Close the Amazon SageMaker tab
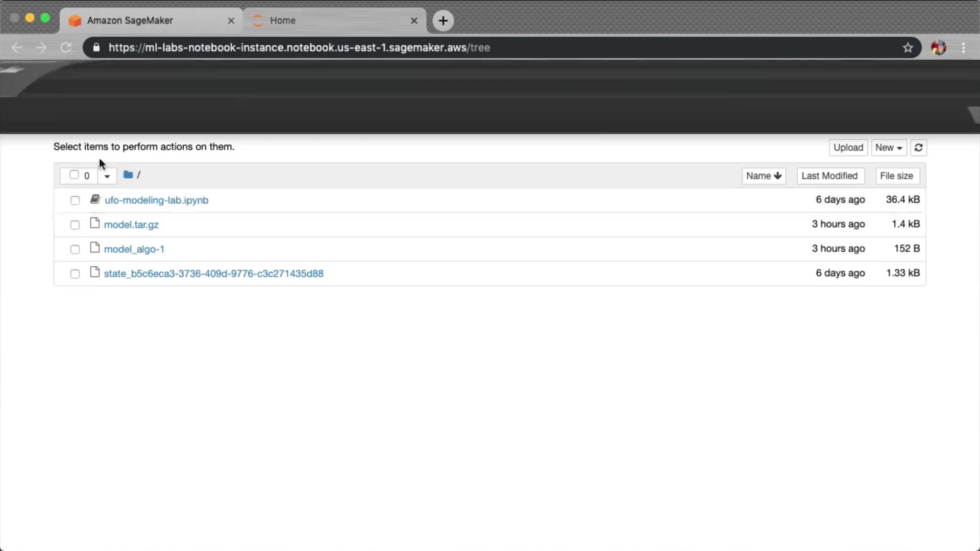 (231, 20)
